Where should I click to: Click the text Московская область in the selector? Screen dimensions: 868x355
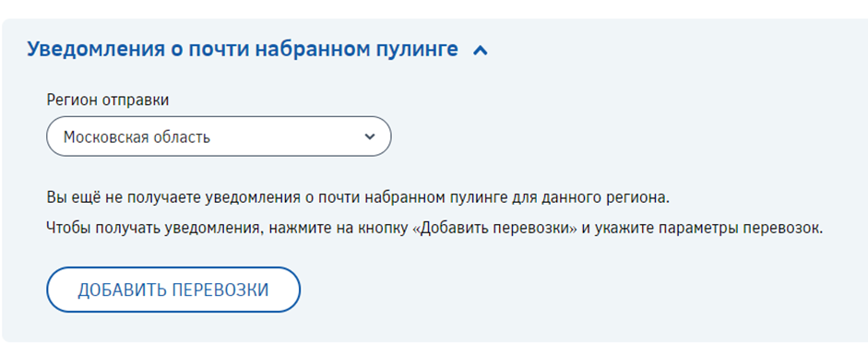[137, 136]
